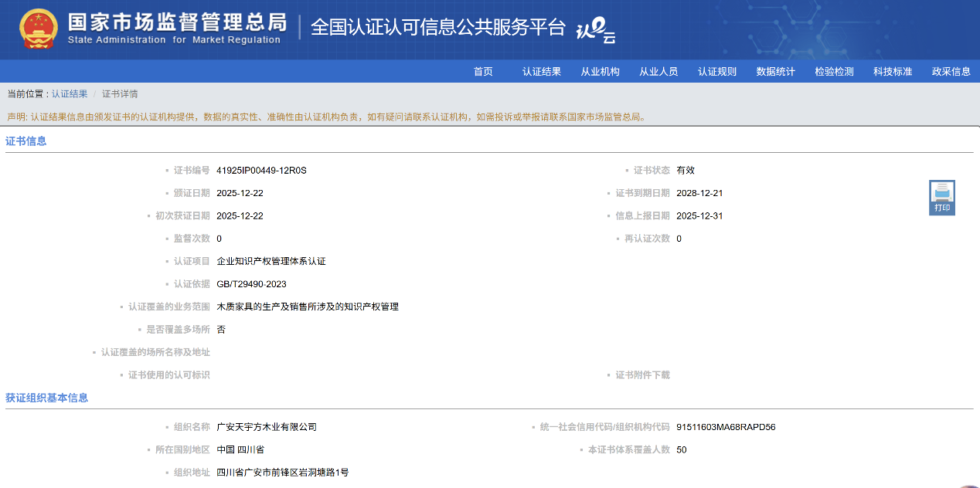
Task: Select the 检验检测 menu item
Action: coord(834,71)
